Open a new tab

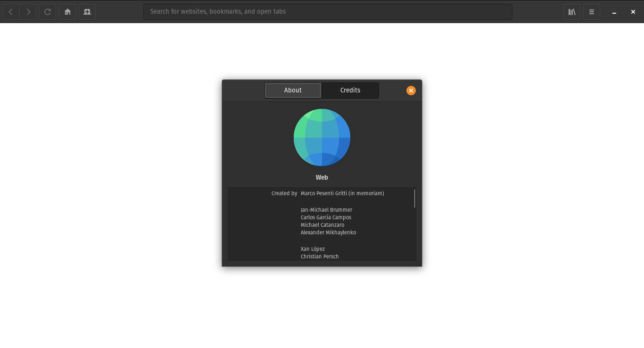coord(87,12)
